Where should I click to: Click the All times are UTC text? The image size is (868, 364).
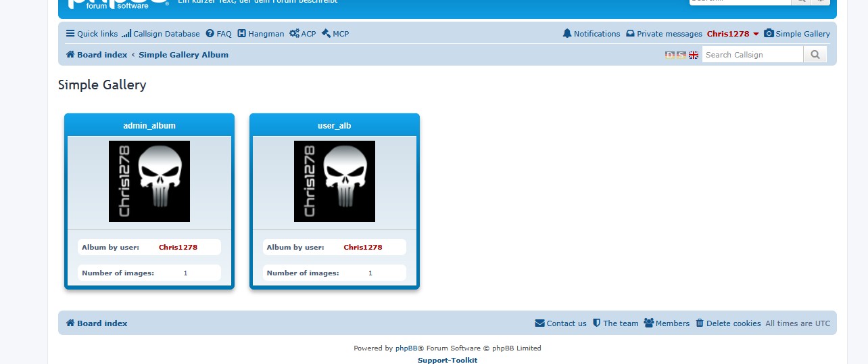(x=798, y=323)
